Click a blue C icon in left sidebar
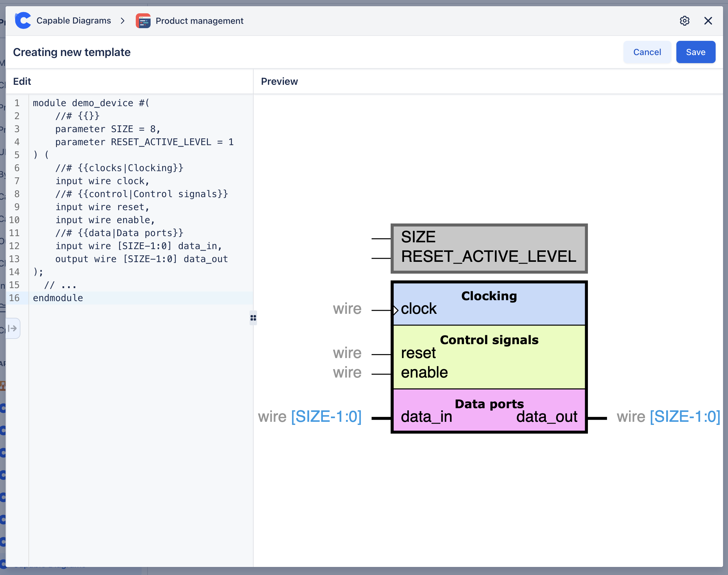728x575 pixels. click(x=3, y=409)
